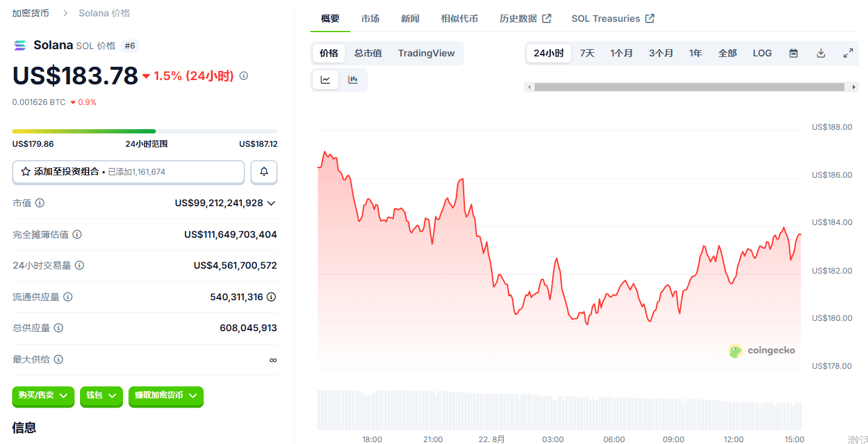Expand chart to fullscreen
The image size is (868, 444).
[848, 53]
